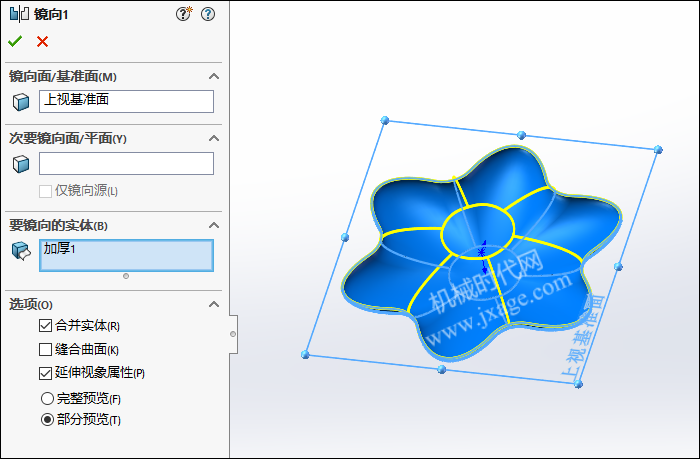
Task: Click the secondary mirror plane cube icon
Action: [21, 164]
